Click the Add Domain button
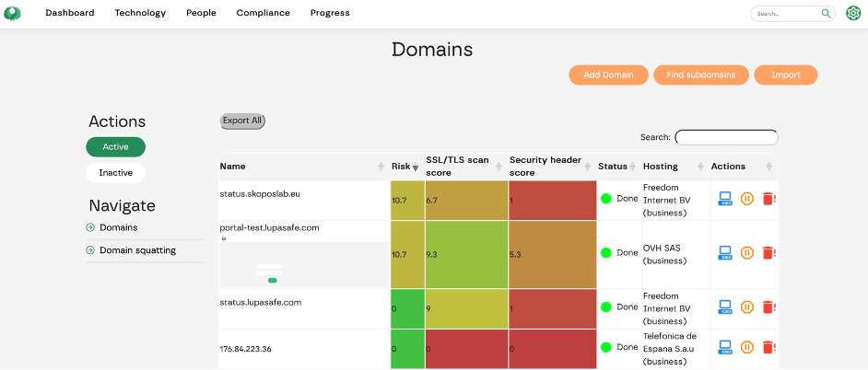Screen dimensions: 868x370 (x=608, y=75)
